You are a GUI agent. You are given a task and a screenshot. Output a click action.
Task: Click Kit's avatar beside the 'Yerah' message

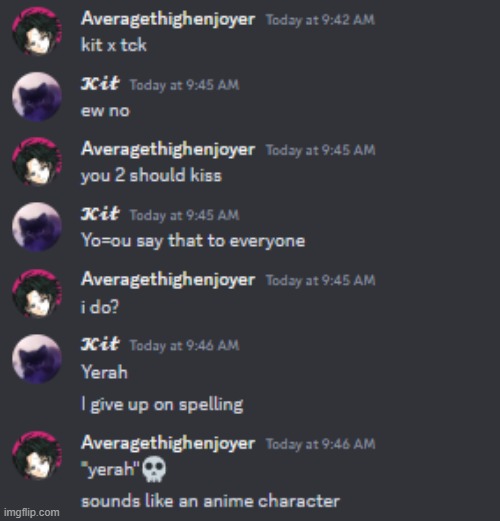[37, 358]
